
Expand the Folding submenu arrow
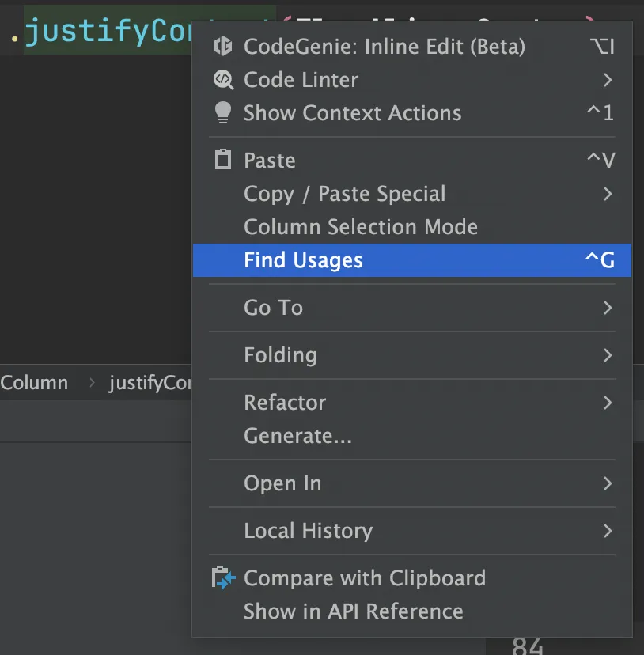(608, 355)
